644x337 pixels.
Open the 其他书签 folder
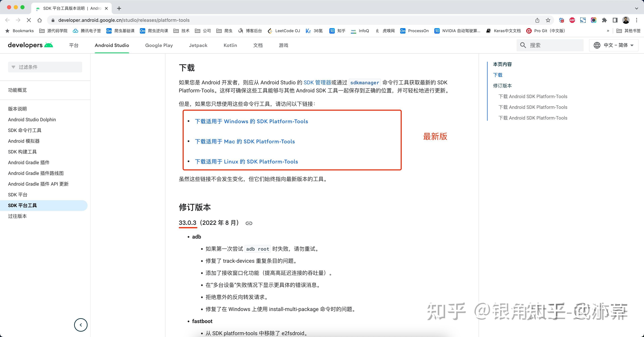pos(629,31)
